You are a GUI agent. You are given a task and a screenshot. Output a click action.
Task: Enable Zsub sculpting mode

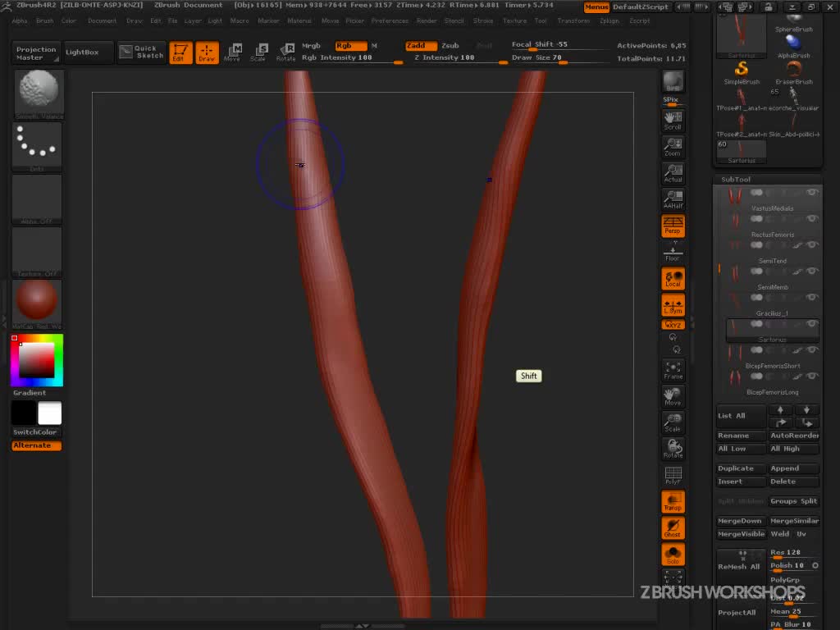click(450, 46)
